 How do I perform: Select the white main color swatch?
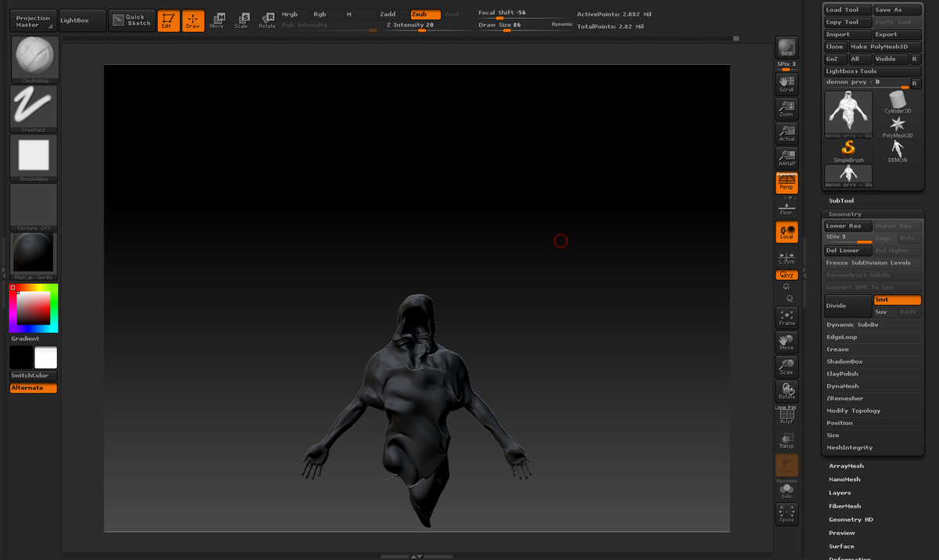click(45, 357)
